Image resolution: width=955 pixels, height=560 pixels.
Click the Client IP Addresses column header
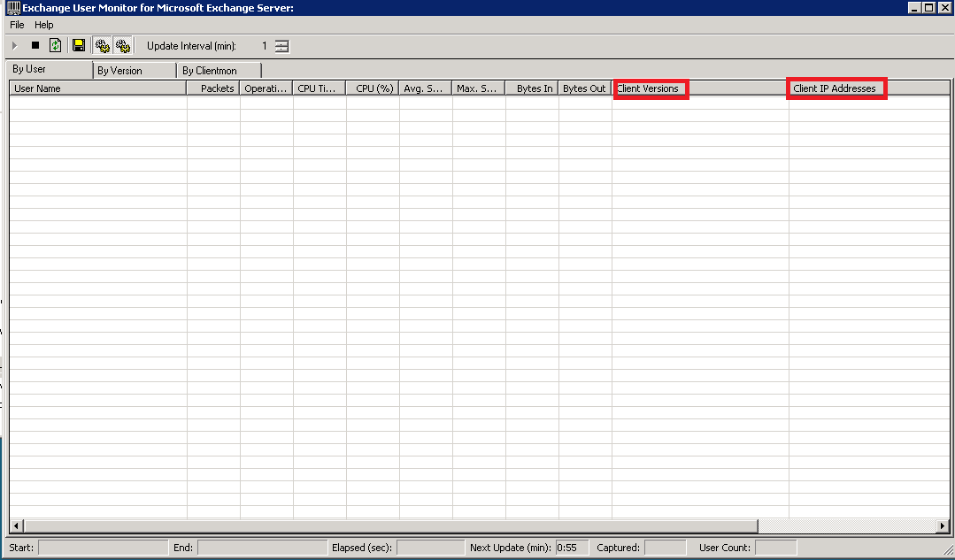(x=835, y=88)
